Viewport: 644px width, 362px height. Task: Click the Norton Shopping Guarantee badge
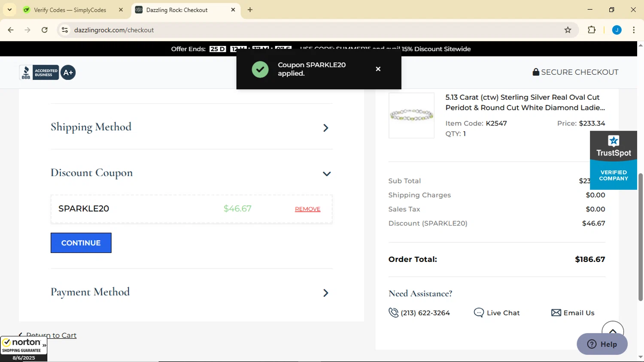24,349
